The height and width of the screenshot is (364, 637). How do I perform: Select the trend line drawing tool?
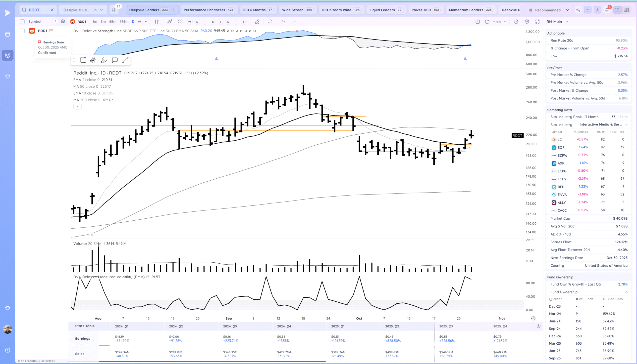coord(125,60)
